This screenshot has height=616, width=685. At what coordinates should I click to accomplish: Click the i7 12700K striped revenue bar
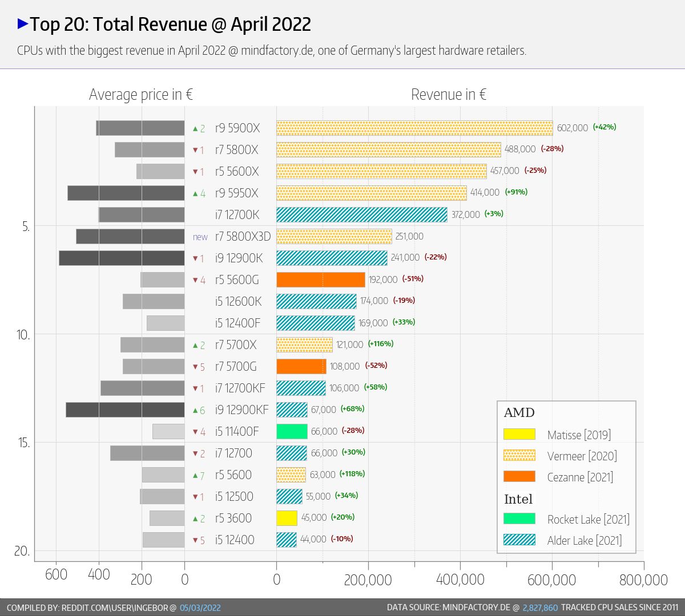pyautogui.click(x=362, y=214)
